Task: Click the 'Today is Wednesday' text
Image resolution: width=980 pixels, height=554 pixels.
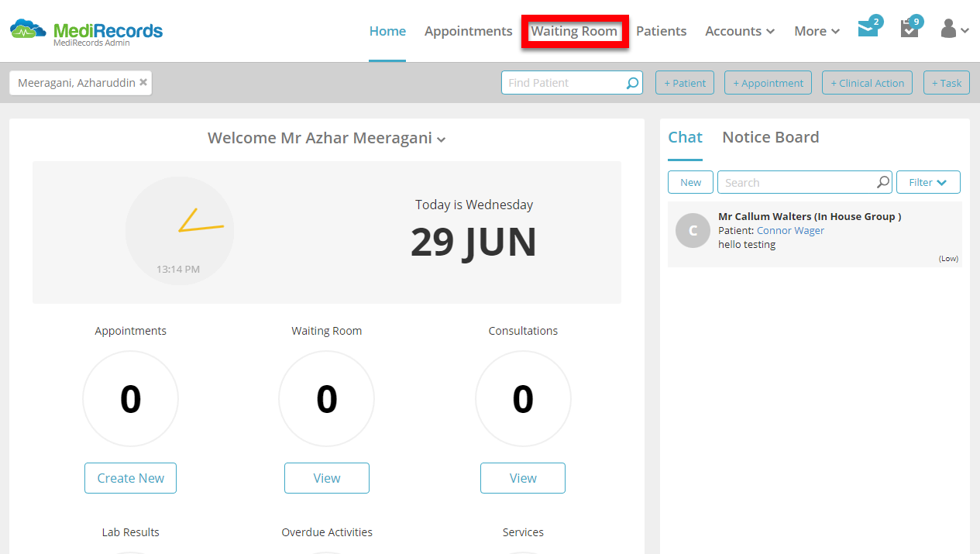Action: coord(474,205)
